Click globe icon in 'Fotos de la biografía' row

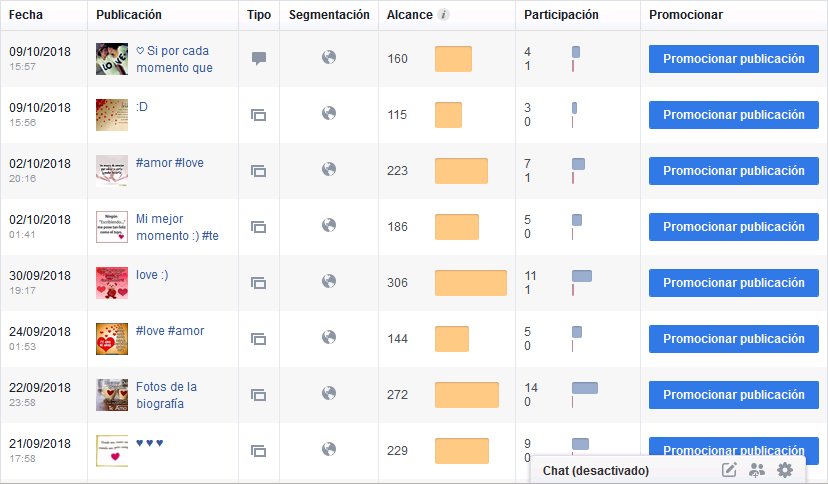(329, 393)
